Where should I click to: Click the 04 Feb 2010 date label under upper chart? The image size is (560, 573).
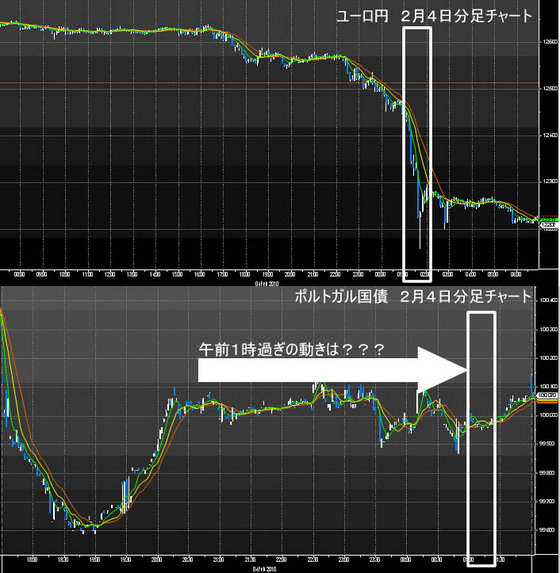tap(266, 284)
